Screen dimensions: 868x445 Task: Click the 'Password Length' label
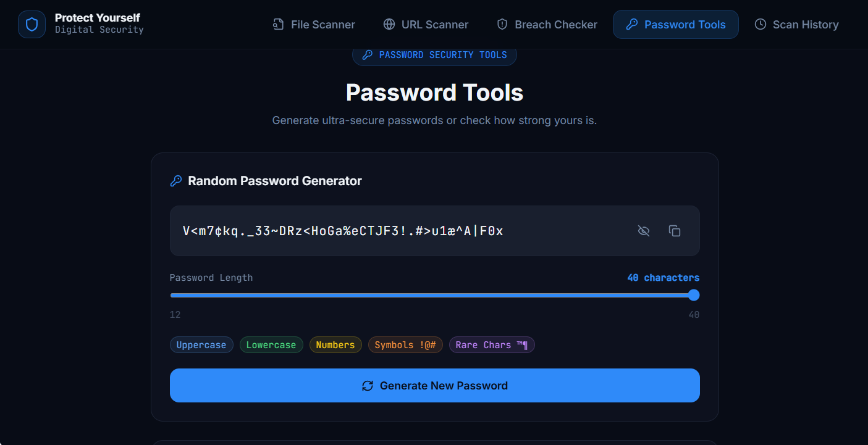[211, 278]
